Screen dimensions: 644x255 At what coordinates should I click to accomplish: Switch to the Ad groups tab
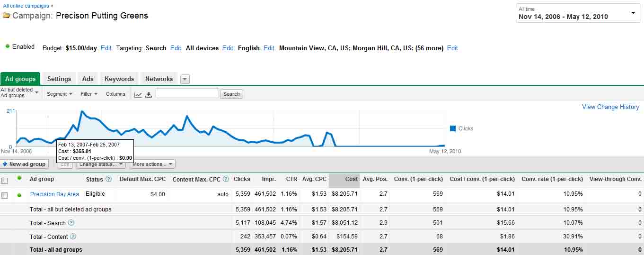click(20, 79)
